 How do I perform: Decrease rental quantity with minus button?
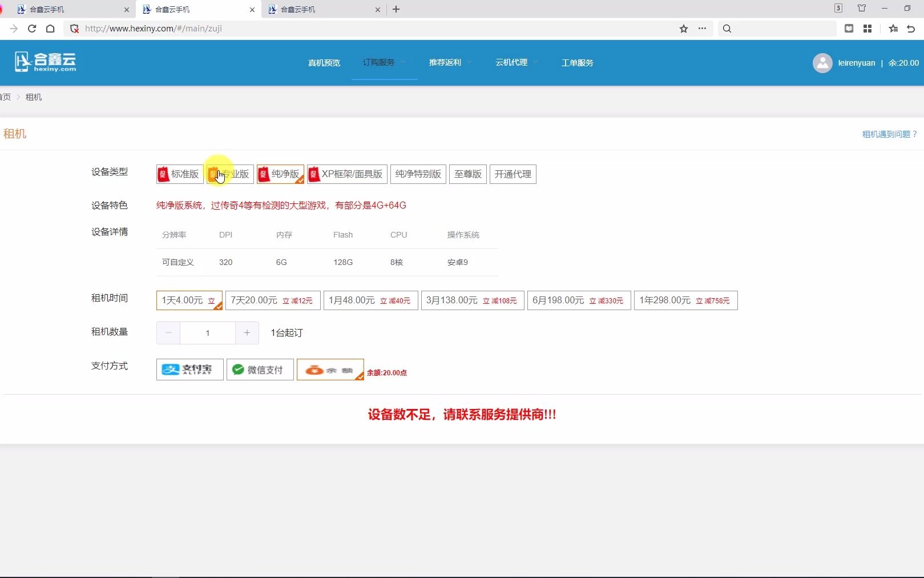pyautogui.click(x=168, y=333)
